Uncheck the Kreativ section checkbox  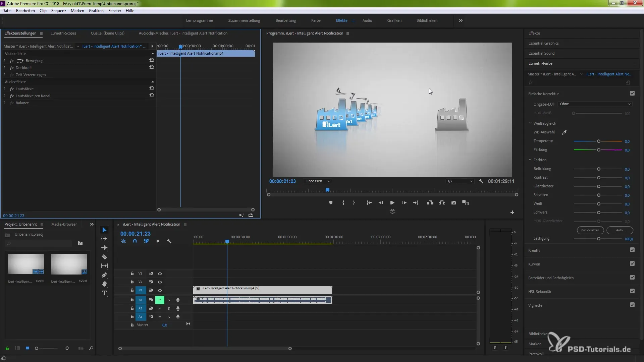[632, 250]
